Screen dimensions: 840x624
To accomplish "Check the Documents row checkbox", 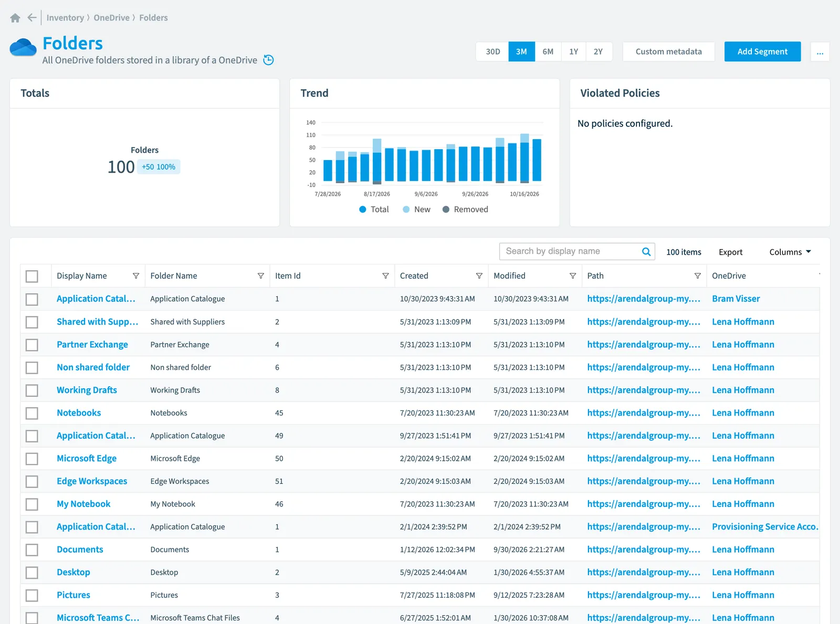I will [x=32, y=550].
